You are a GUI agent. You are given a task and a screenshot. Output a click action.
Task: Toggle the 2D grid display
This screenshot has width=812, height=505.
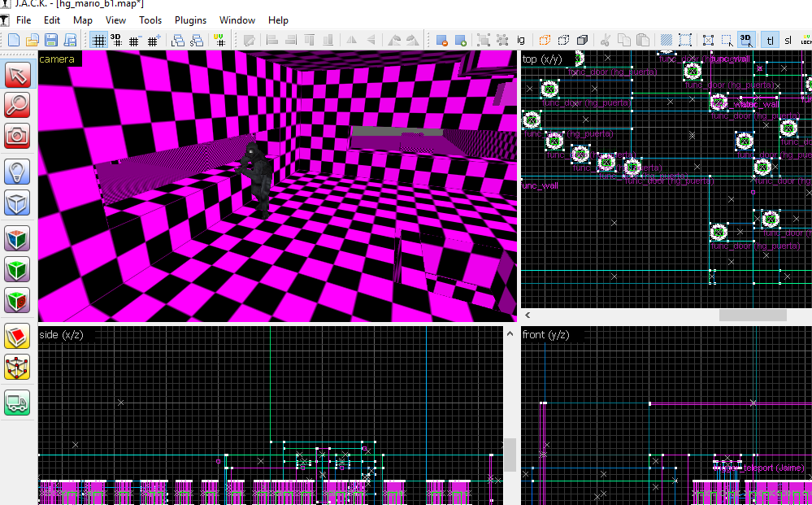point(98,40)
